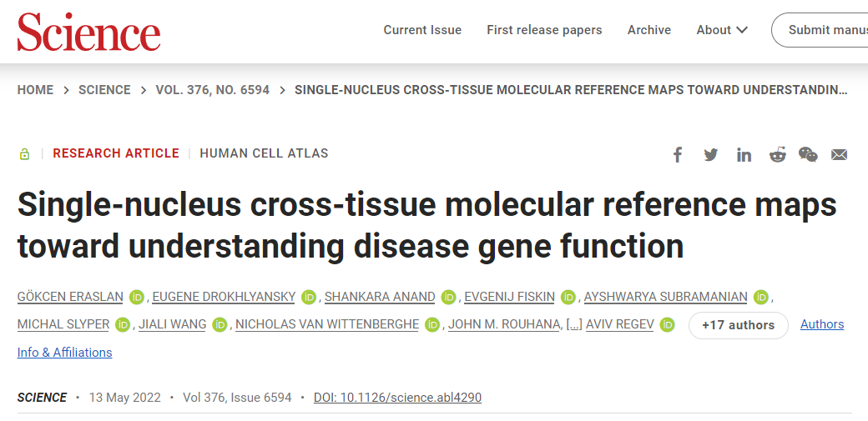Viewport: 868px width, 421px height.
Task: Open ORCID icon next to Aviv Regev
Action: click(x=668, y=325)
